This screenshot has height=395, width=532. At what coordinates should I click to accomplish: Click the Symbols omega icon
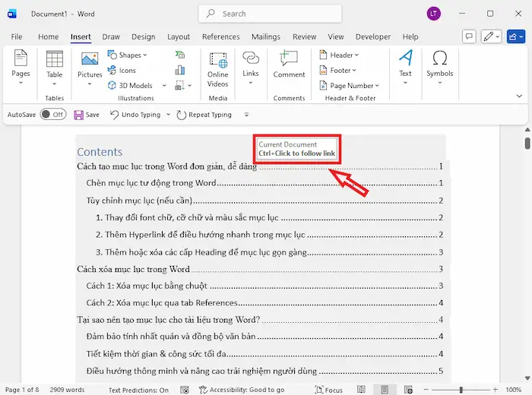point(439,61)
